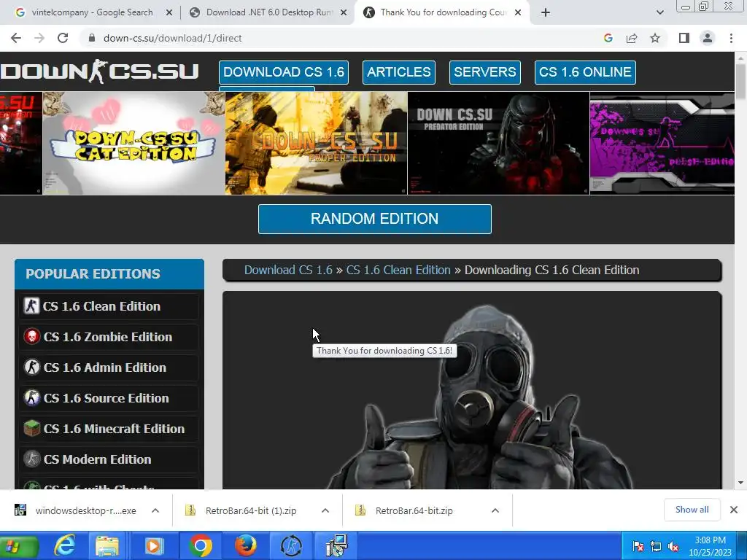Expand options for RetroBar.64-bit.zip
This screenshot has height=560, width=747.
coord(495,510)
